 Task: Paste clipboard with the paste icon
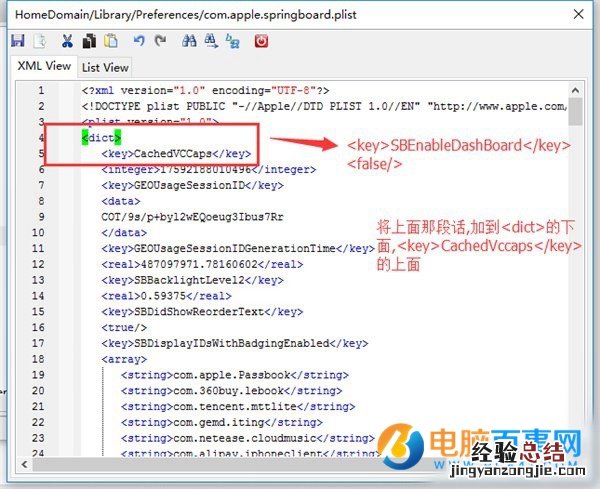coord(111,41)
